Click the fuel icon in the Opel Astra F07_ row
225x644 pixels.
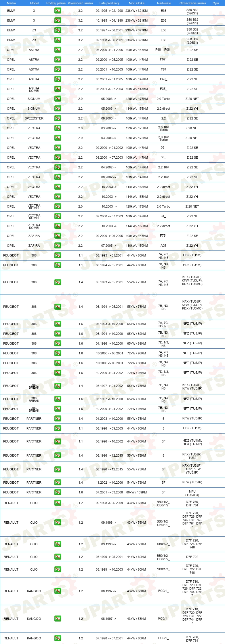[58, 60]
